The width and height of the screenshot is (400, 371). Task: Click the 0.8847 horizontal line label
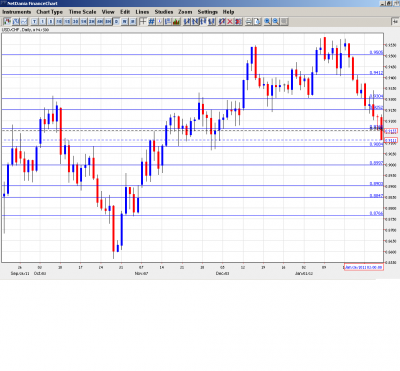click(376, 196)
